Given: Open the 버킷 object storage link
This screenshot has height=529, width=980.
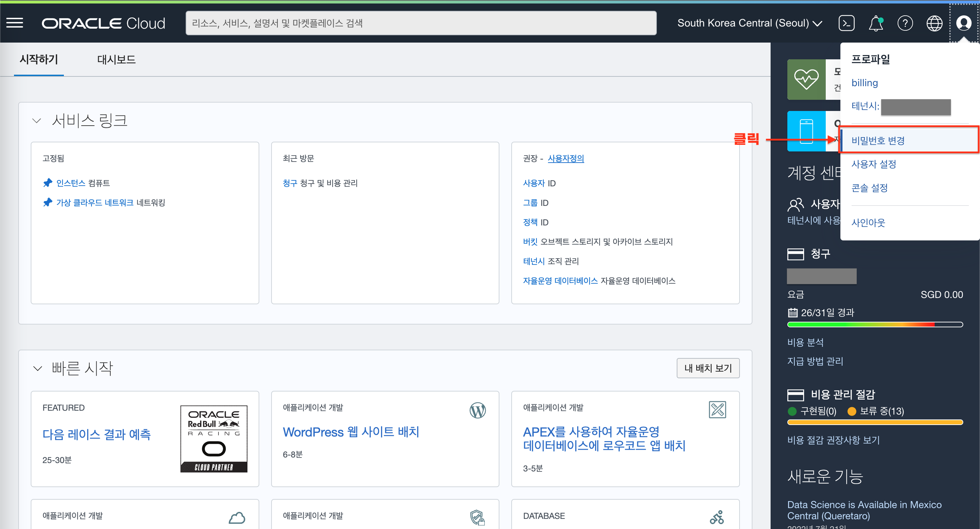Looking at the screenshot, I should click(x=530, y=241).
